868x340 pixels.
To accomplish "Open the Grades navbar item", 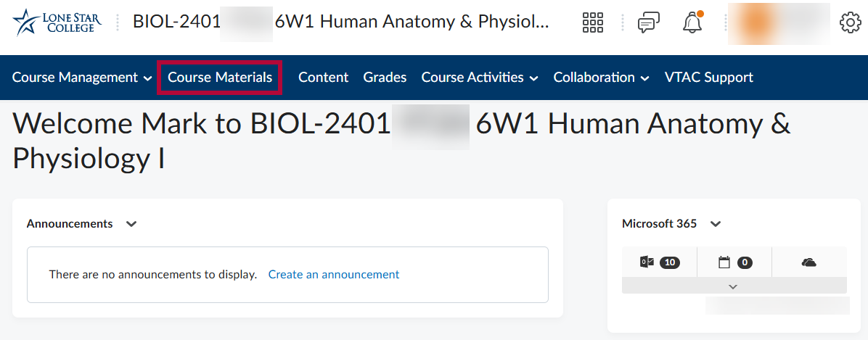I will [x=385, y=78].
